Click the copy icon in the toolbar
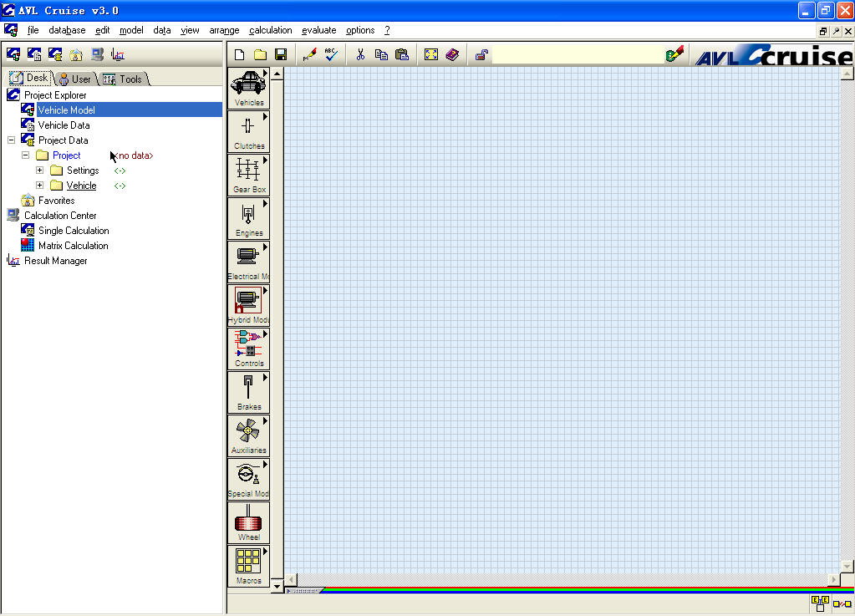 381,54
